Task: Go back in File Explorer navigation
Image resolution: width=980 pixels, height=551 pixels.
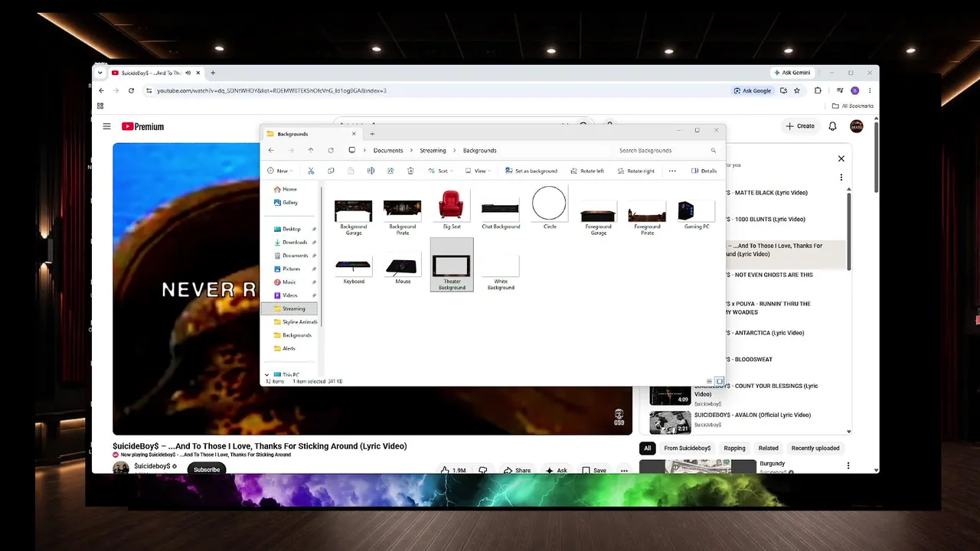Action: coord(271,150)
